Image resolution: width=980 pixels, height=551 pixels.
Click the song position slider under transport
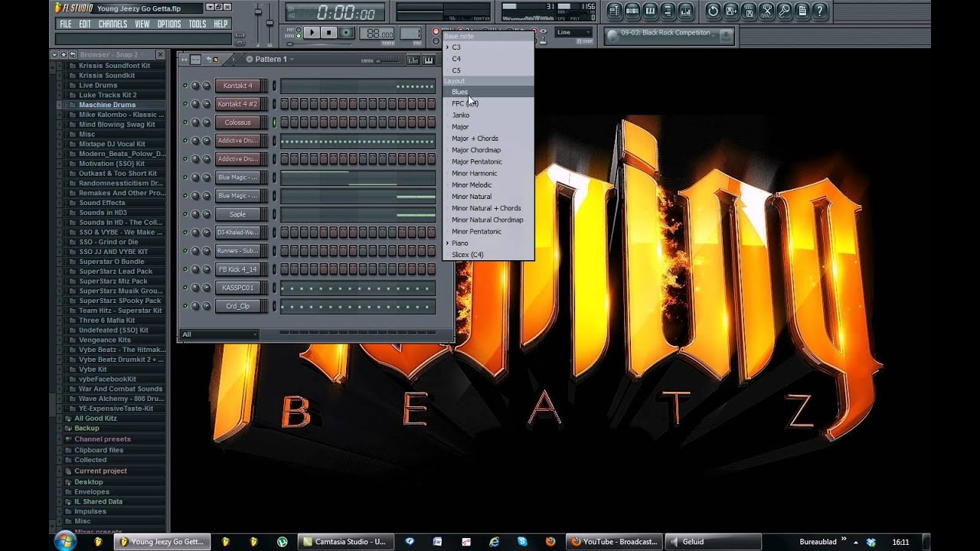(x=319, y=44)
